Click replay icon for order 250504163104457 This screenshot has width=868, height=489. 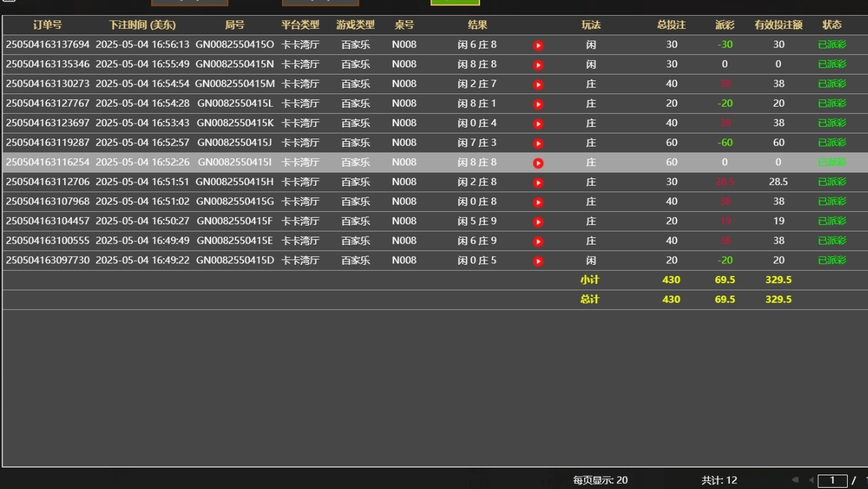pyautogui.click(x=538, y=221)
